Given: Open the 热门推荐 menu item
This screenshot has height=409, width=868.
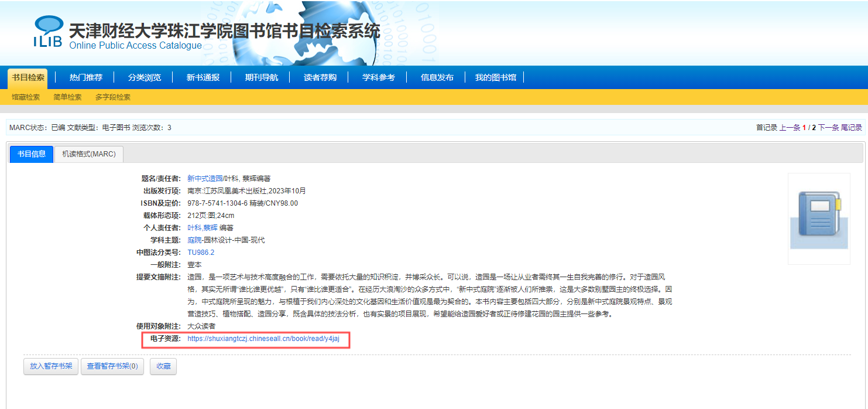Looking at the screenshot, I should click(86, 77).
